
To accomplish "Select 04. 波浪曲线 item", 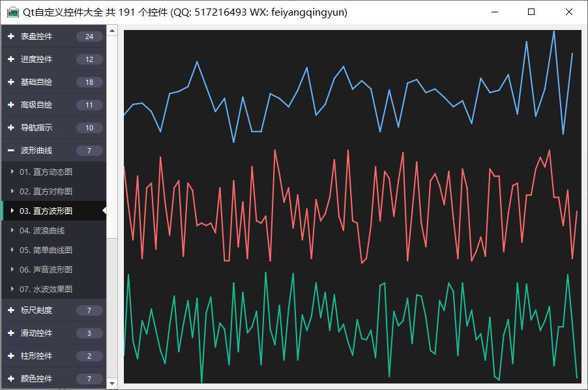I will click(42, 230).
